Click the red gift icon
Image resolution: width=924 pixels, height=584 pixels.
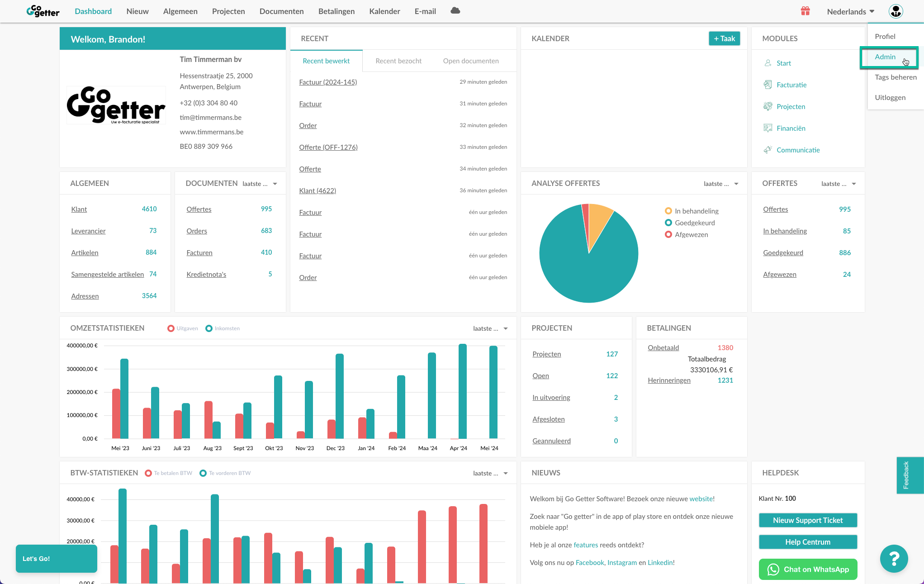805,11
